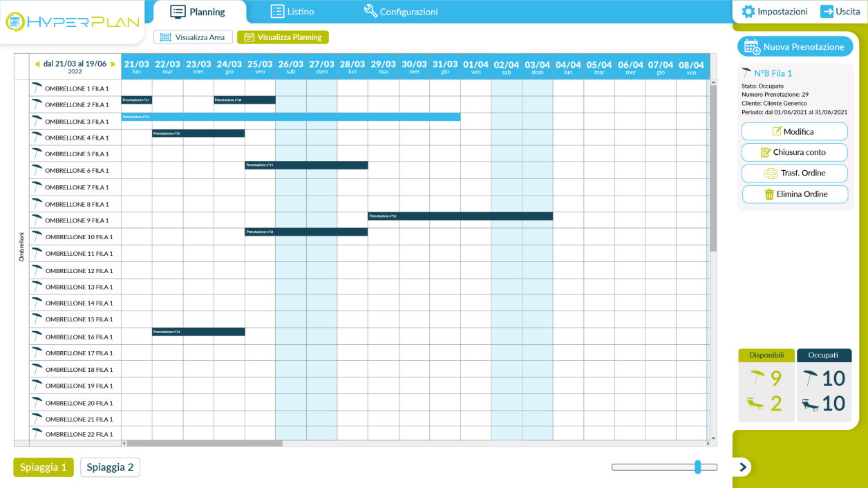Switch to Visualizza Area view
The height and width of the screenshot is (488, 868).
click(x=193, y=37)
